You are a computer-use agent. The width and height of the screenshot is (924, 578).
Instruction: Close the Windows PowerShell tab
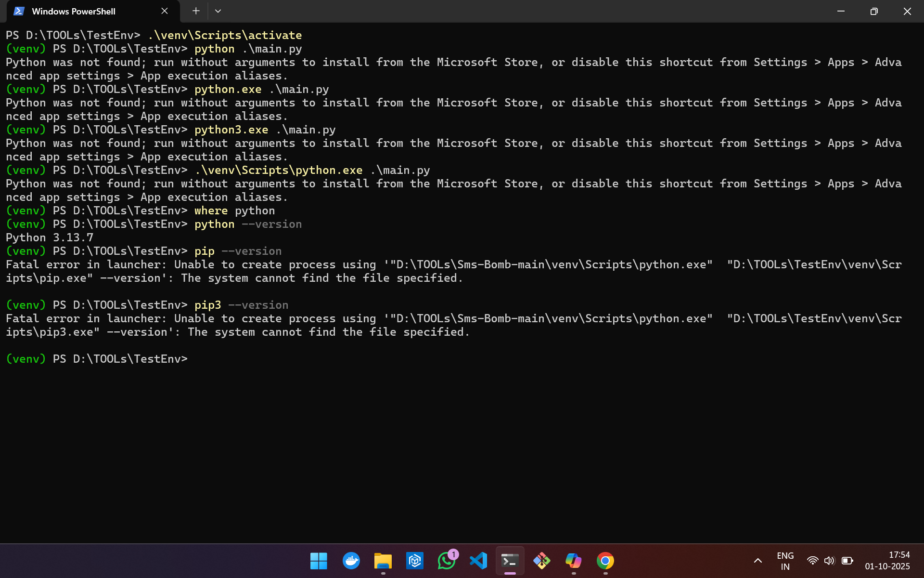click(165, 11)
